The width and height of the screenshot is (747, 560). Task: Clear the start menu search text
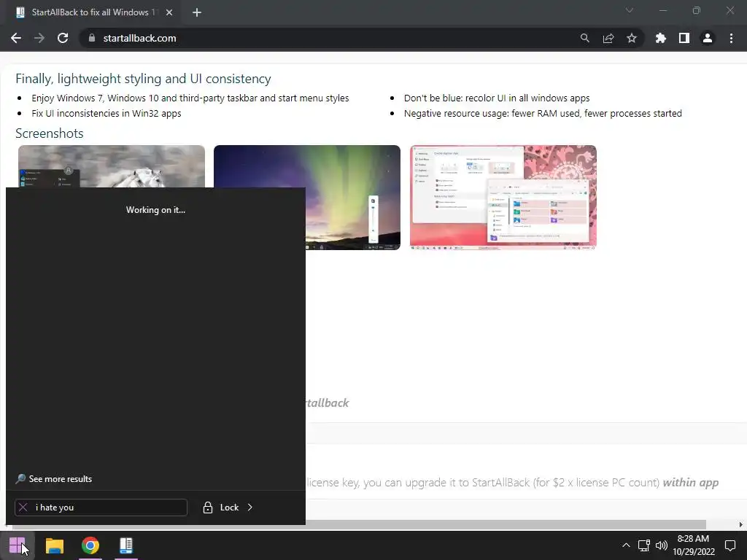pyautogui.click(x=23, y=507)
